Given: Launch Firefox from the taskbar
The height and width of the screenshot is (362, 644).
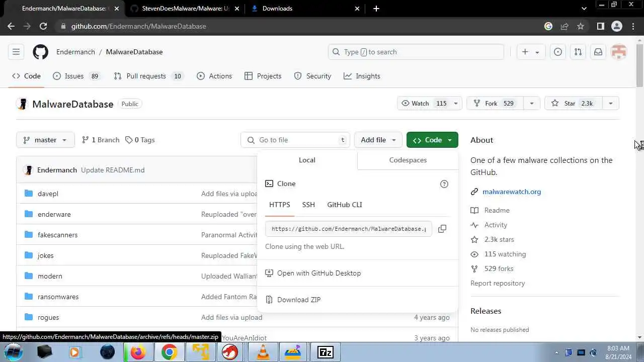Looking at the screenshot, I should click(137, 352).
